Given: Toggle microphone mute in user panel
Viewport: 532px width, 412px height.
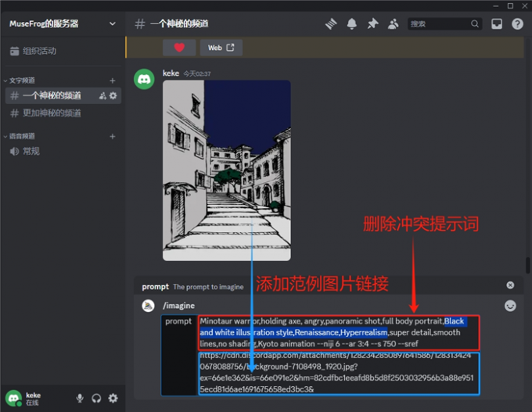Looking at the screenshot, I should (x=80, y=398).
